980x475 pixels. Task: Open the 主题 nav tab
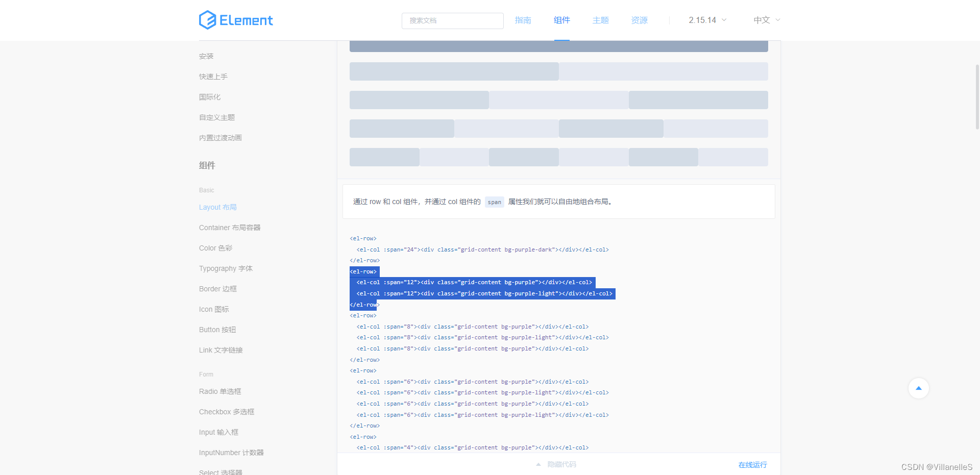point(600,20)
